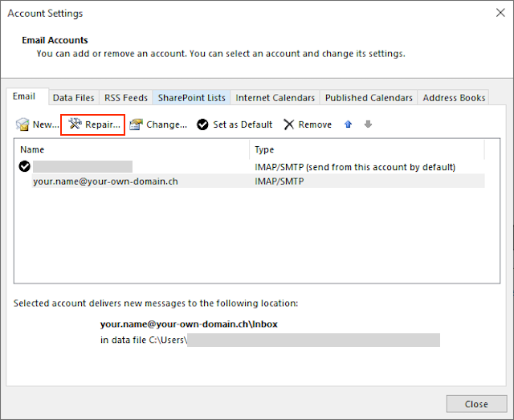
Task: Click the Remove label
Action: 315,124
